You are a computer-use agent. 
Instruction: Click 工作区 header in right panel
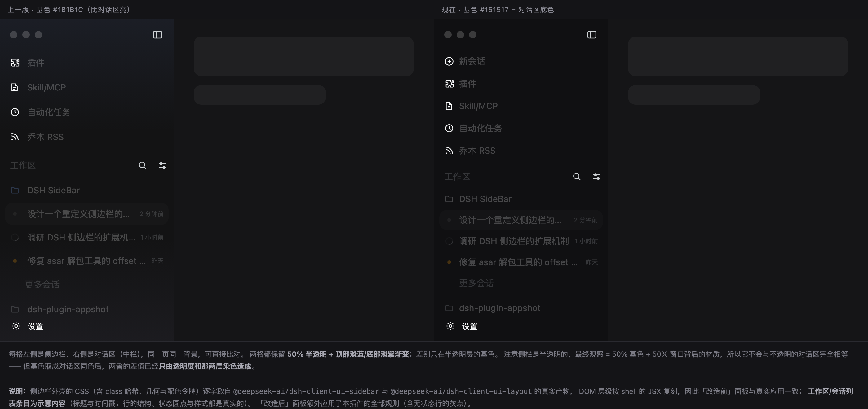(457, 177)
